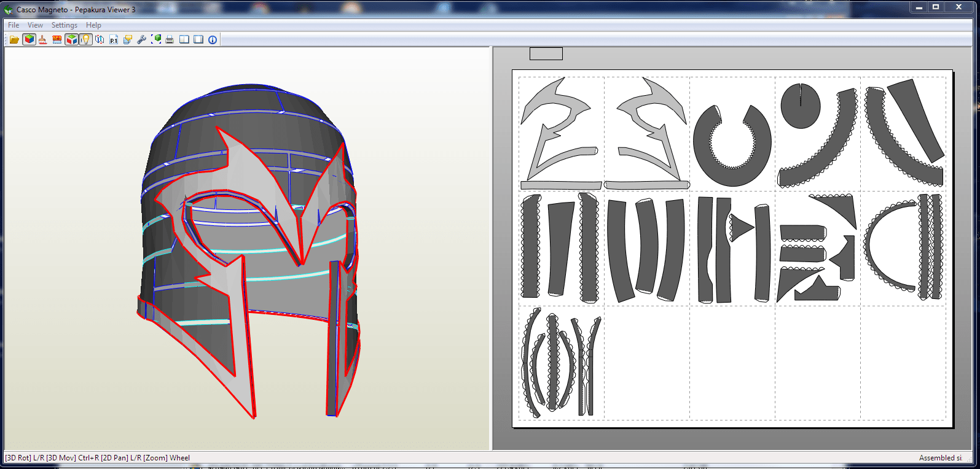Open the Help menu

tap(93, 25)
